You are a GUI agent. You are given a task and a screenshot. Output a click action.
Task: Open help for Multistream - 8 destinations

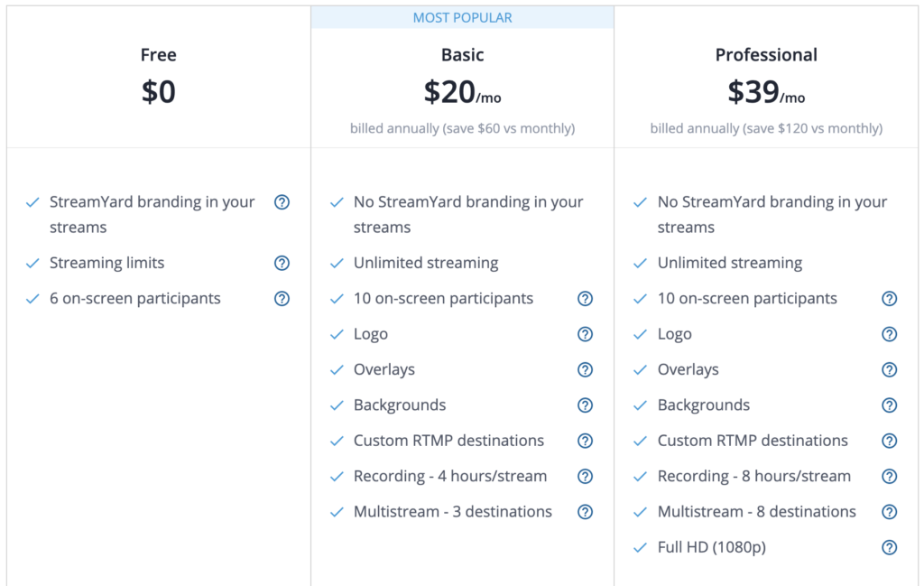tap(889, 512)
